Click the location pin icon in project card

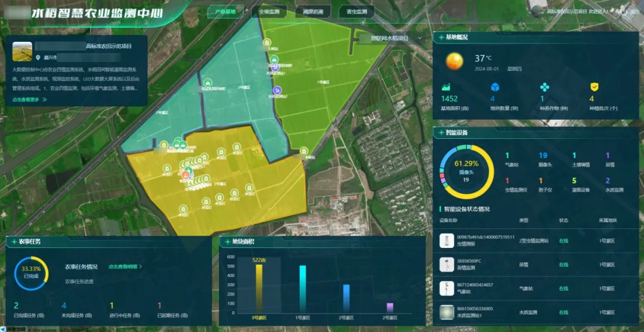click(x=39, y=58)
